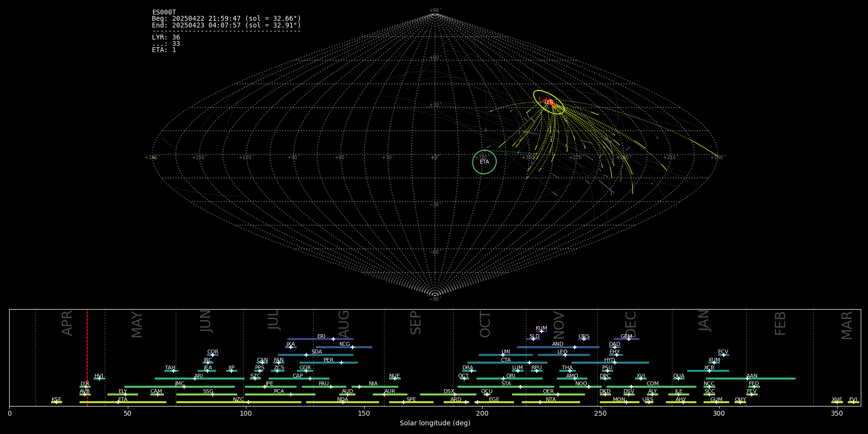Select the XHE shower marker in timeline
The image size is (868, 434).
pos(837,402)
